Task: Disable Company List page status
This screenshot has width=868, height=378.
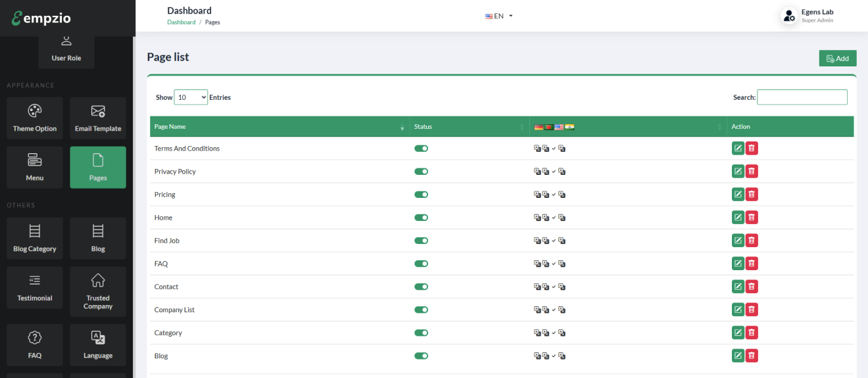Action: pos(421,310)
